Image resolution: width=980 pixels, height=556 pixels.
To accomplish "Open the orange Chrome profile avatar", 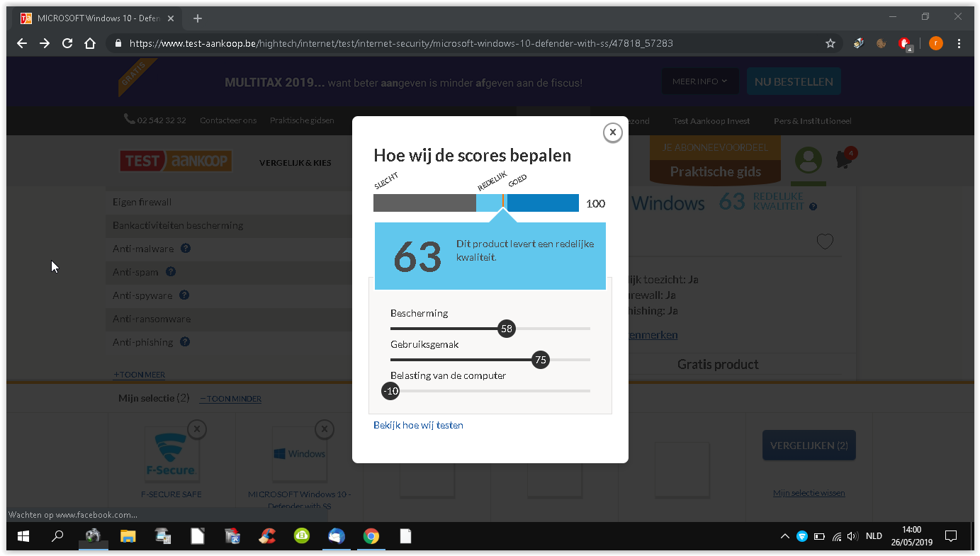I will tap(935, 43).
